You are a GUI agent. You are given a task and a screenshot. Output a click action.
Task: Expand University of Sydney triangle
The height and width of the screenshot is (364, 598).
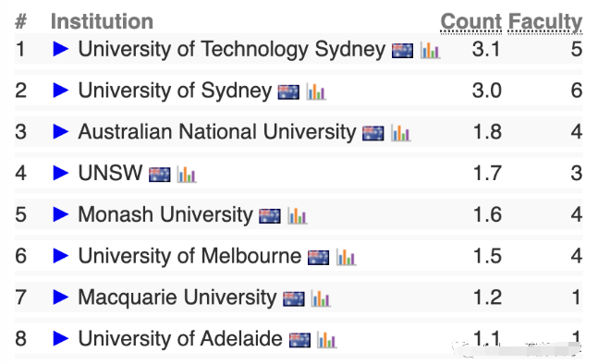[x=61, y=91]
